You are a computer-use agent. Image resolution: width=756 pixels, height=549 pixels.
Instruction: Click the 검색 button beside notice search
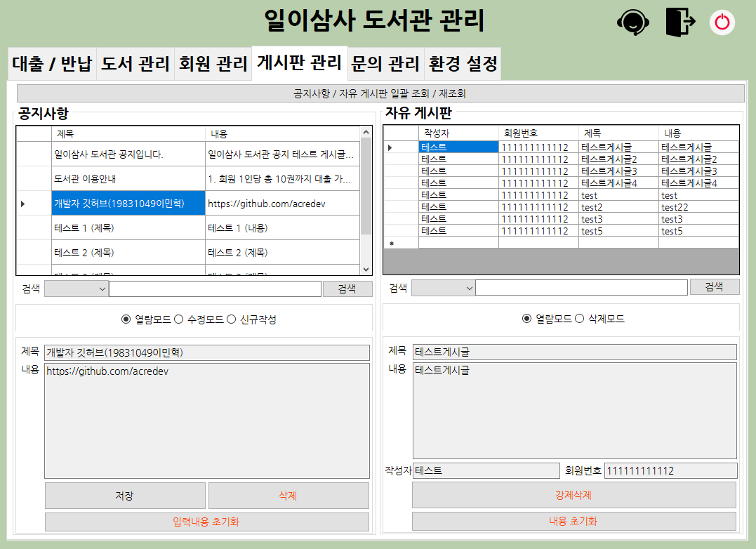347,288
